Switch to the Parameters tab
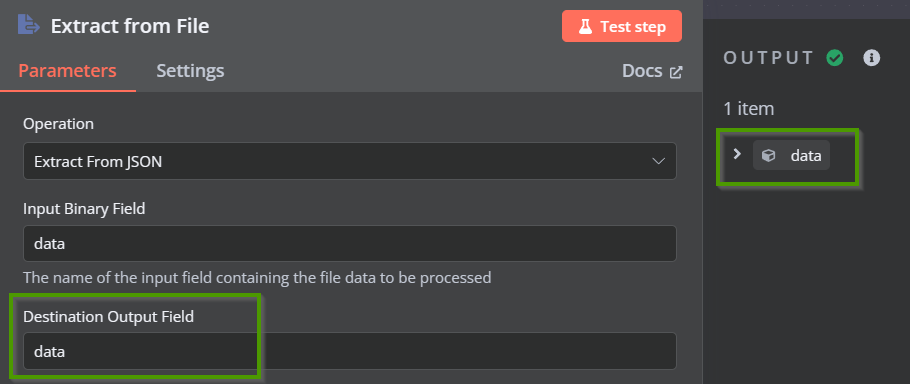The image size is (910, 384). [67, 71]
